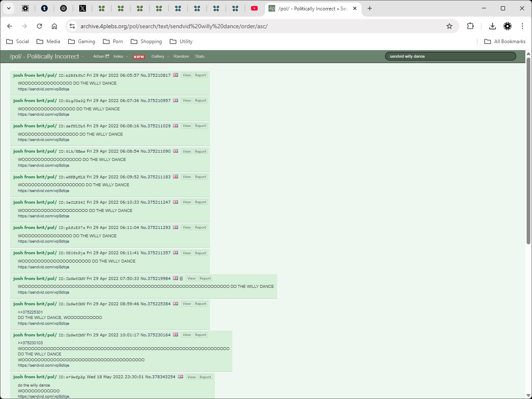Click the page scrollbar down arrow
The height and width of the screenshot is (399, 532).
point(528,395)
